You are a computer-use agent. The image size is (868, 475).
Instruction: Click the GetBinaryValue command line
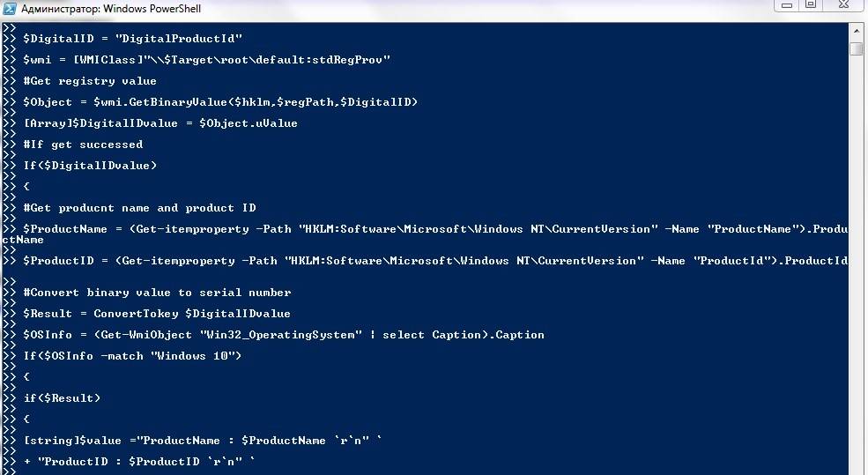pyautogui.click(x=220, y=102)
